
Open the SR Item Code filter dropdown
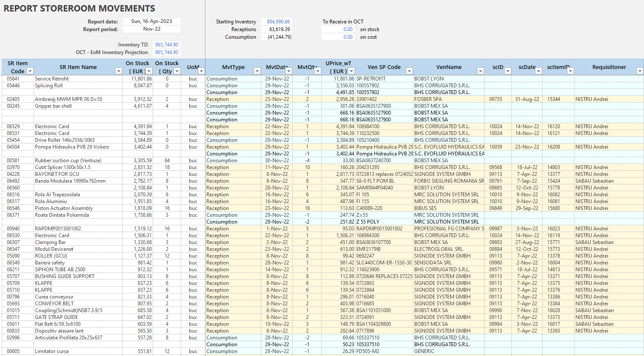[x=30, y=71]
